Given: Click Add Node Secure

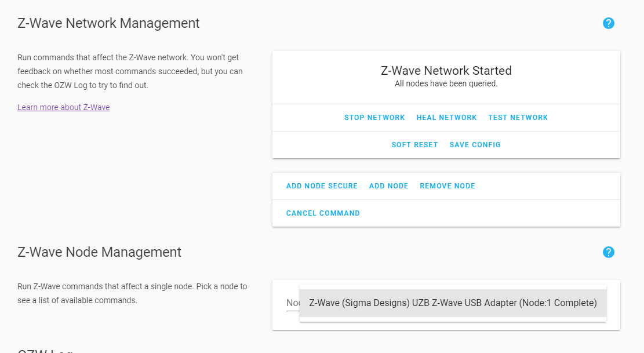Looking at the screenshot, I should [322, 185].
